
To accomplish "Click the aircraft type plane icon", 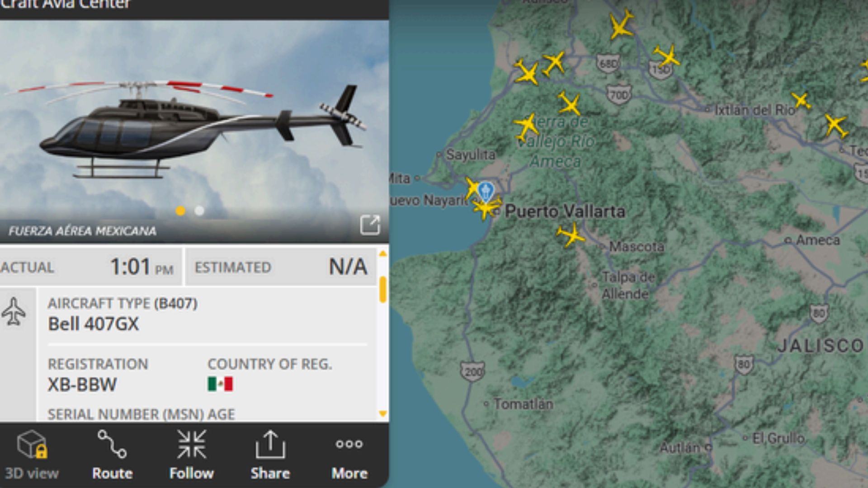I will click(14, 311).
